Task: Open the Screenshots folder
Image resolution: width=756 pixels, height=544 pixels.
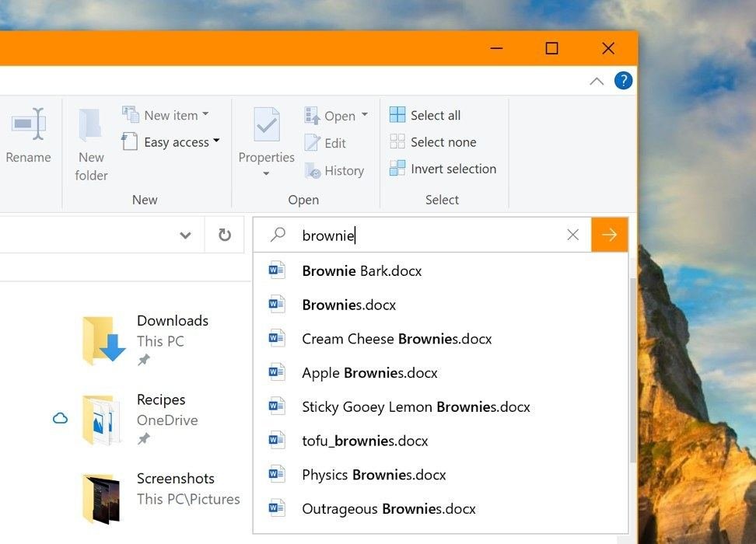Action: [x=101, y=497]
